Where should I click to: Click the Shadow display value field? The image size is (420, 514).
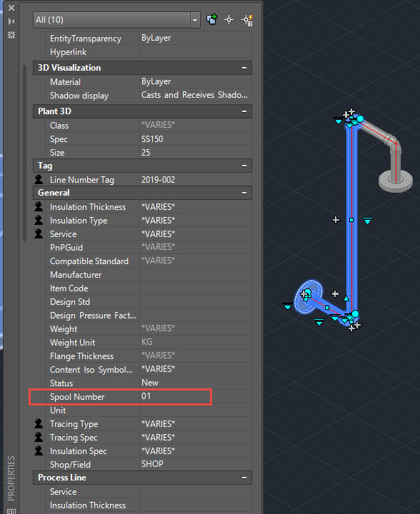click(196, 95)
